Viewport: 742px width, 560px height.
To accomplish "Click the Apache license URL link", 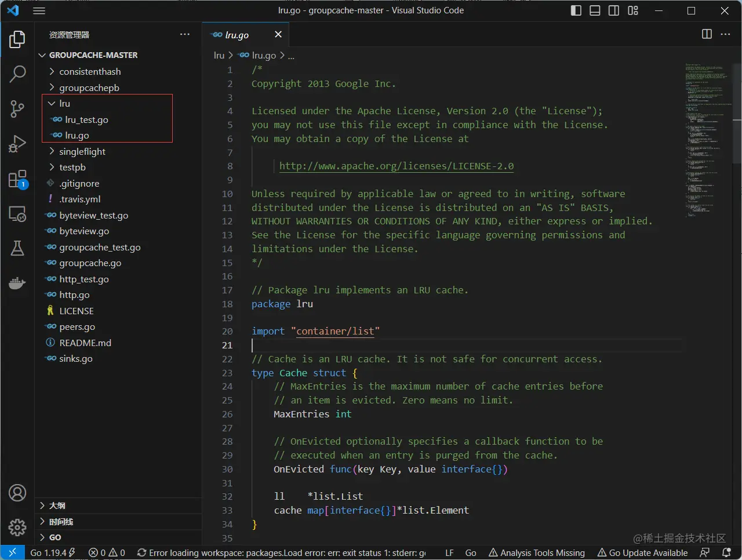I will point(396,166).
